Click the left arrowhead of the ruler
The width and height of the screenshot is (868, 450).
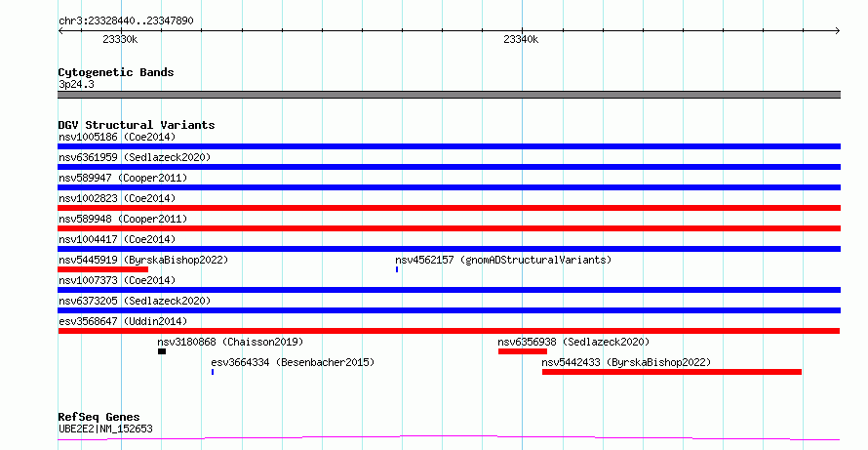coord(60,31)
